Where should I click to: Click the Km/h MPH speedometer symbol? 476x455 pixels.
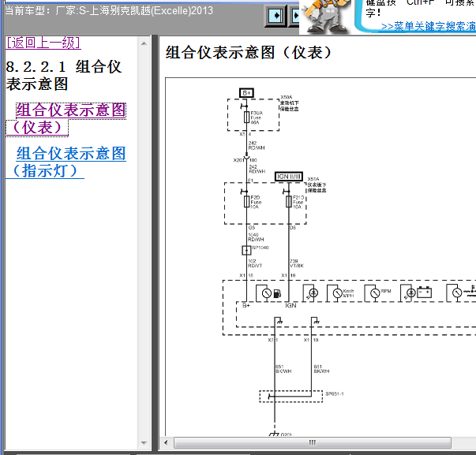coord(340,293)
